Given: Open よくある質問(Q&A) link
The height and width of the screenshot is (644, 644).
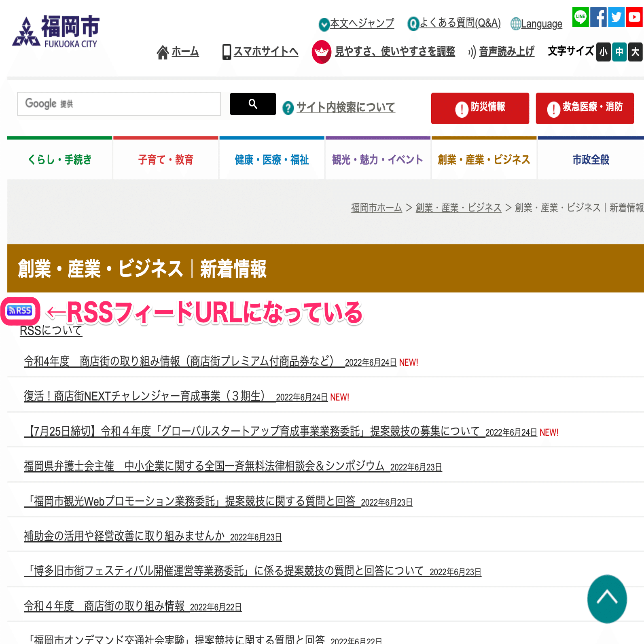Looking at the screenshot, I should tap(460, 23).
